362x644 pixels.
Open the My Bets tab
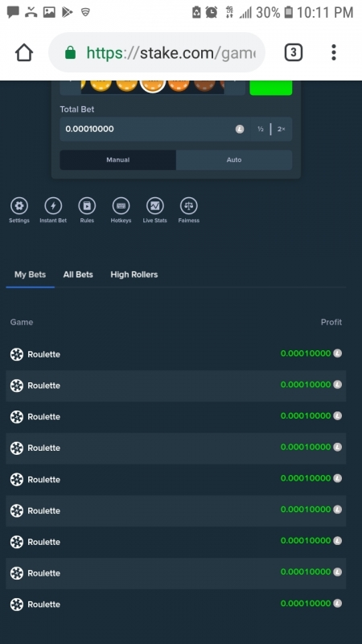click(x=30, y=275)
